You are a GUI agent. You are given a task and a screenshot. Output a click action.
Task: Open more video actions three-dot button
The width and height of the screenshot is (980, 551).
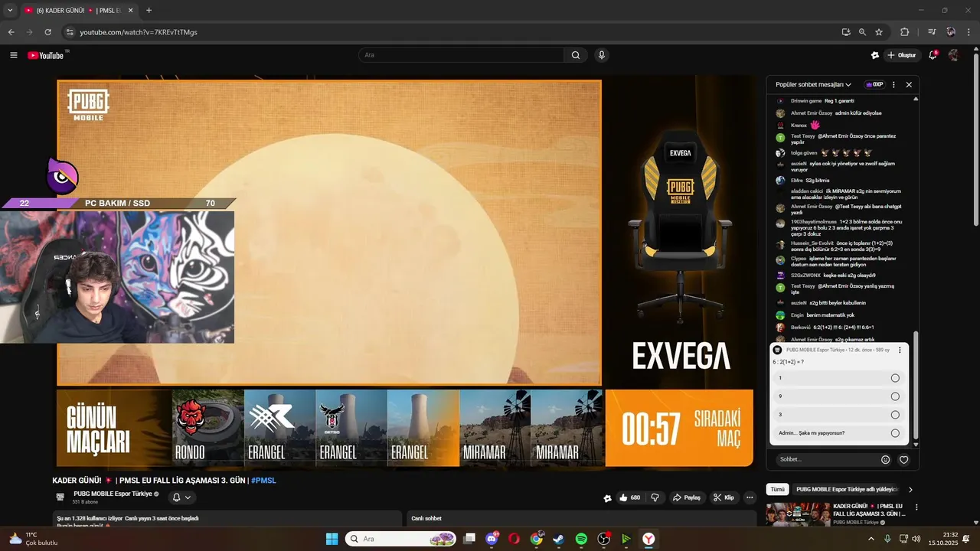750,497
